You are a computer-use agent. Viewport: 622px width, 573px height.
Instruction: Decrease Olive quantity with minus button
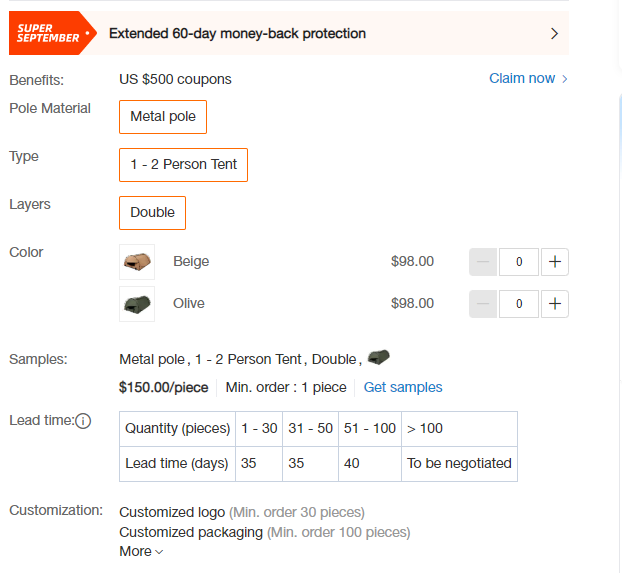coord(483,304)
